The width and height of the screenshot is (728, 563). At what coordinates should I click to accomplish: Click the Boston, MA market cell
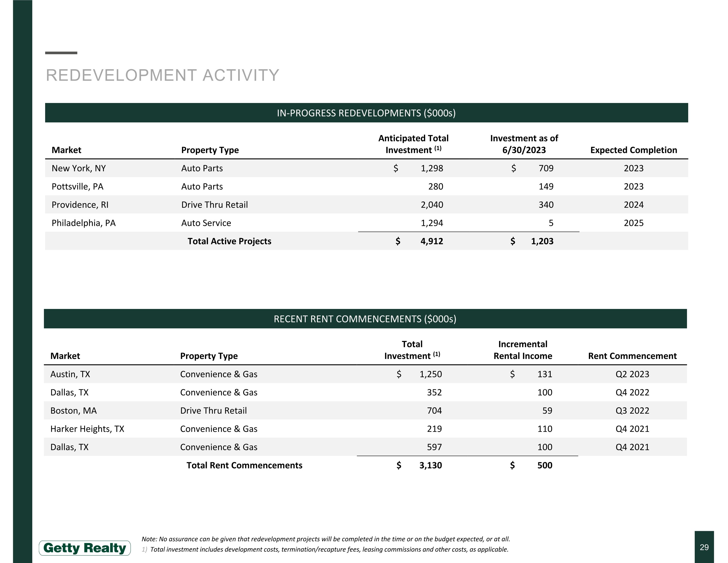click(x=74, y=410)
